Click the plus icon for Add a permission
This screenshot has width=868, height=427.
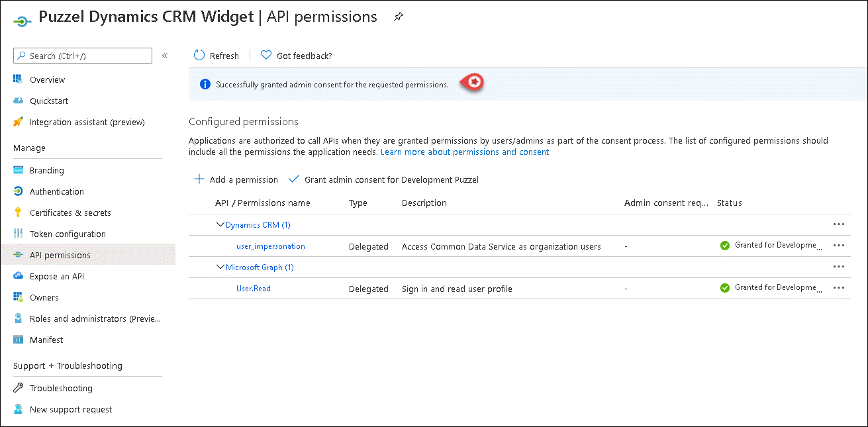coord(199,179)
